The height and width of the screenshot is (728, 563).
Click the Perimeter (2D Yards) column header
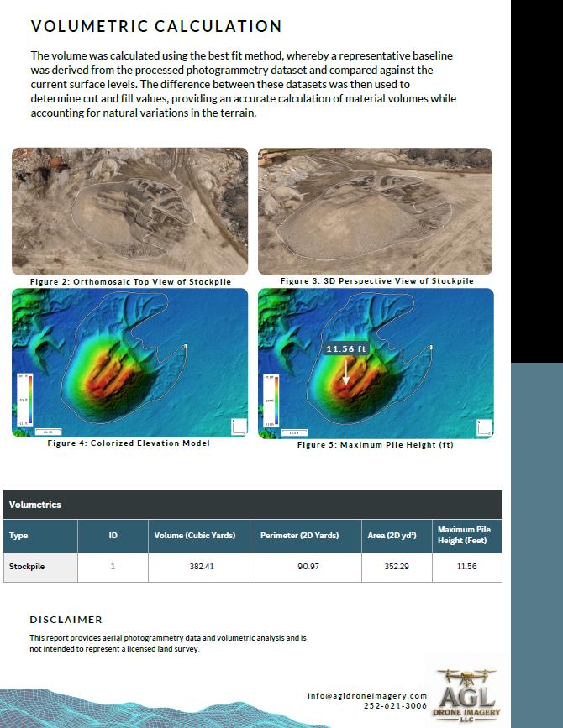pos(308,536)
